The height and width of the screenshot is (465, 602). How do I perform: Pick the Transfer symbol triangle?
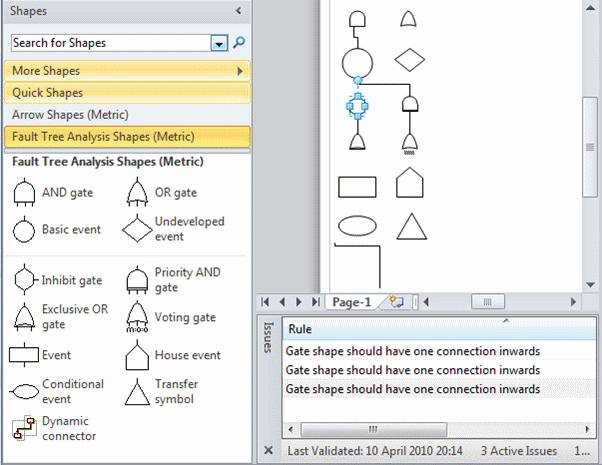tap(137, 391)
